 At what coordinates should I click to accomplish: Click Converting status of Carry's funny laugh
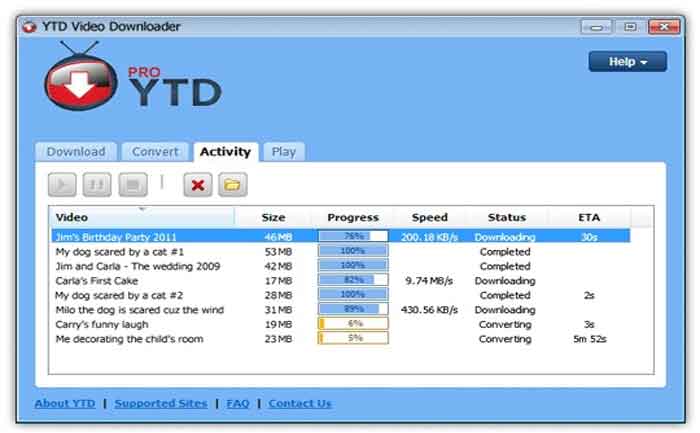505,325
